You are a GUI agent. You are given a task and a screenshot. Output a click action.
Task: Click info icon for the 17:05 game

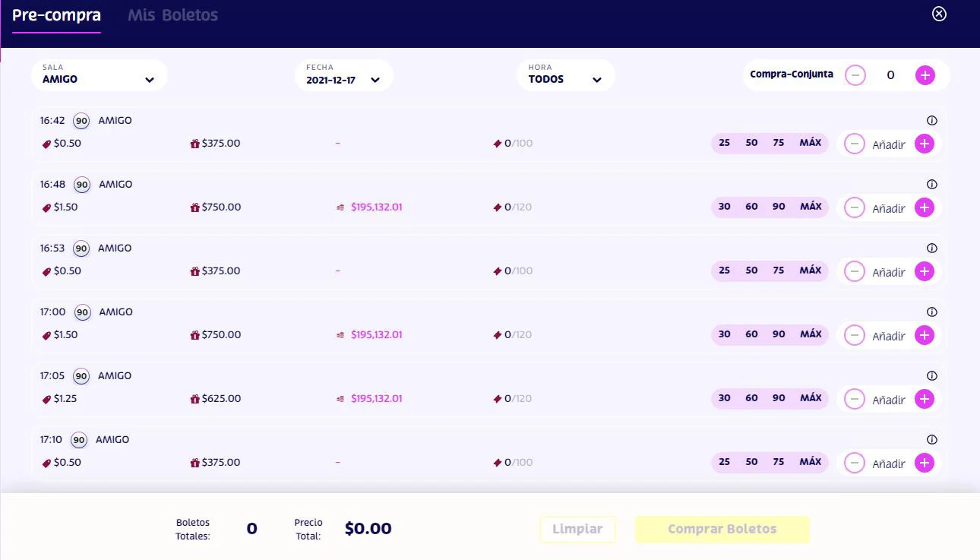tap(932, 375)
